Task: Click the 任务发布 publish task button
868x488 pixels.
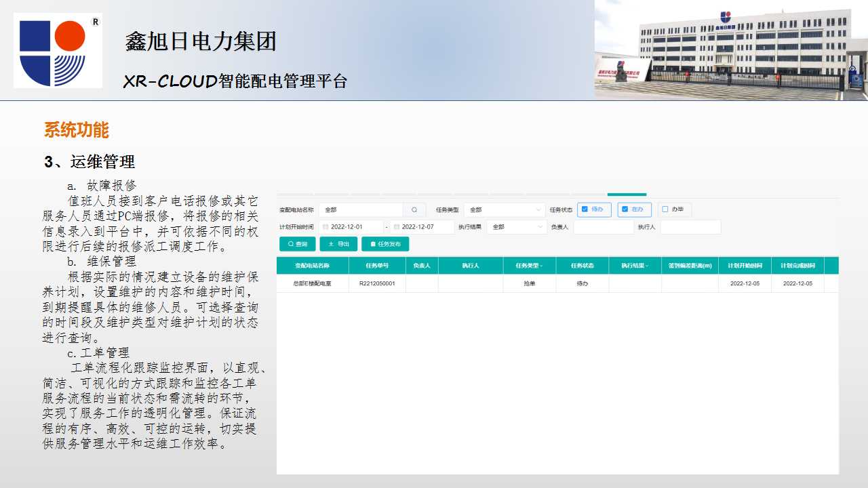Action: 385,244
